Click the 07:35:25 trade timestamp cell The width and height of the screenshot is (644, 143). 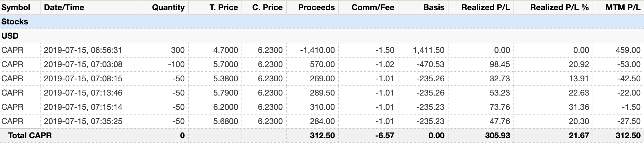(83, 121)
